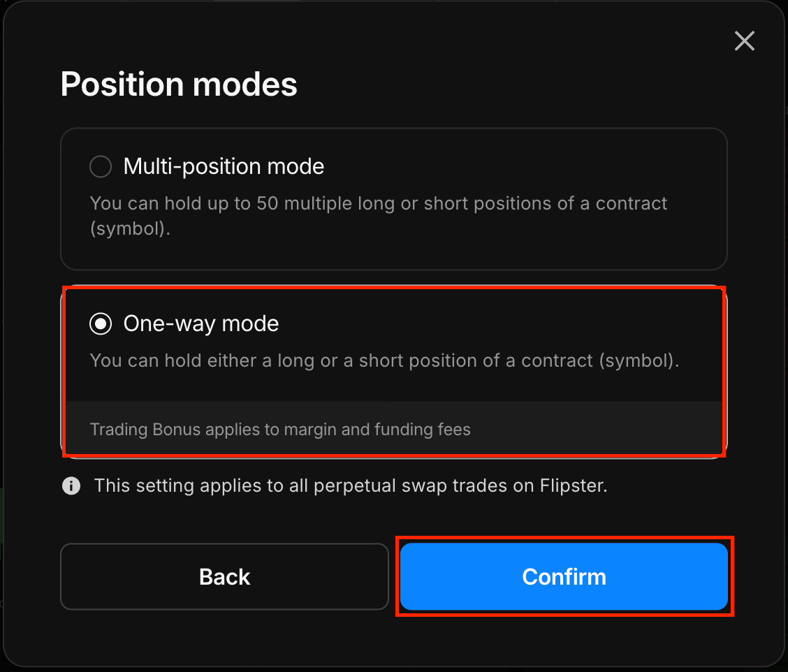Image resolution: width=788 pixels, height=672 pixels.
Task: Click the Confirm button
Action: 564,576
